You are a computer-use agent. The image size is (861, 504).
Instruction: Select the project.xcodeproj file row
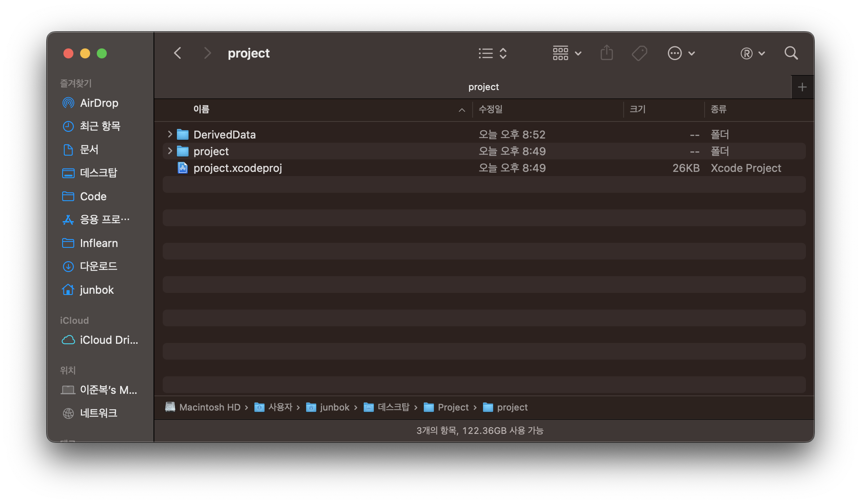238,168
